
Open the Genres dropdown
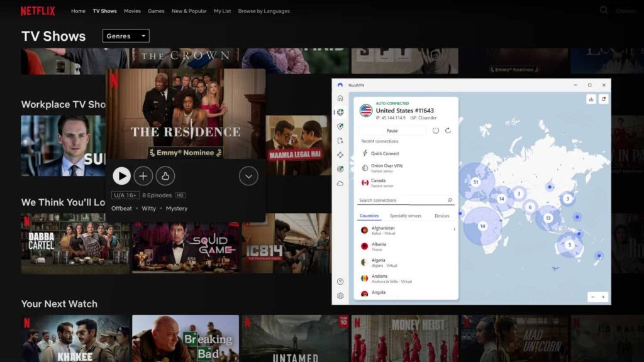tap(125, 36)
